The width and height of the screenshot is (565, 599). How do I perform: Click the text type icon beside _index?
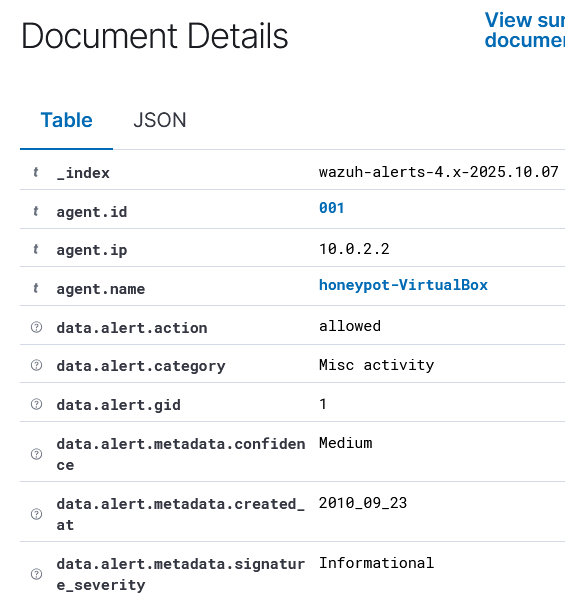click(36, 172)
